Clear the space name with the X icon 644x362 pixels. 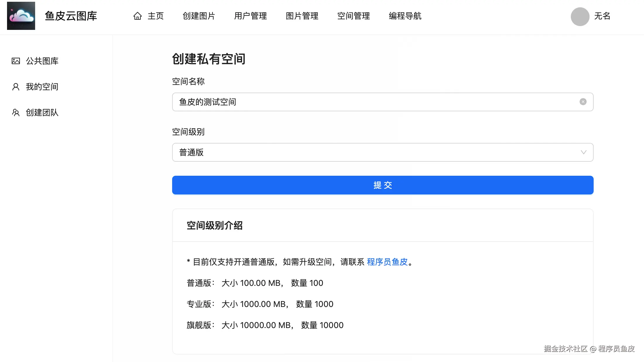pyautogui.click(x=583, y=102)
